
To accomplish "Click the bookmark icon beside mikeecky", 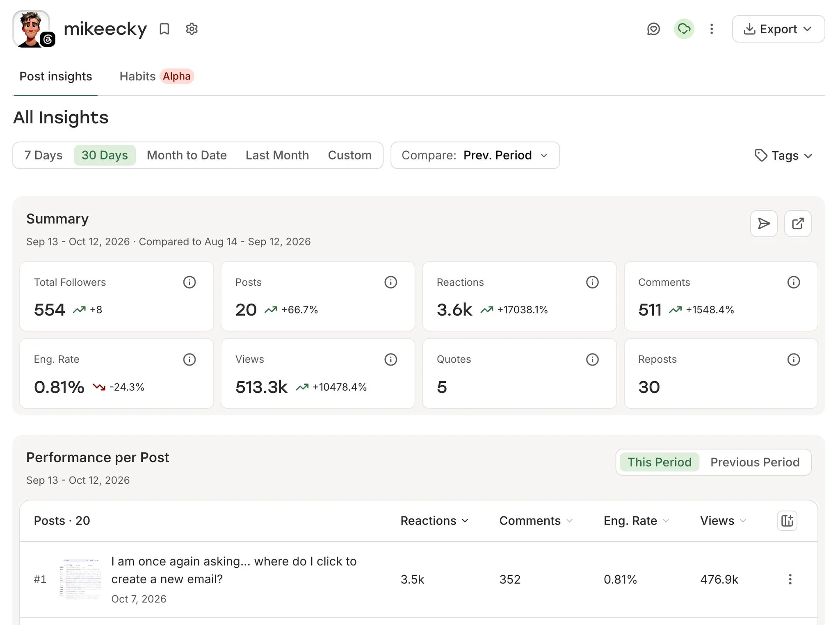I will click(x=164, y=29).
